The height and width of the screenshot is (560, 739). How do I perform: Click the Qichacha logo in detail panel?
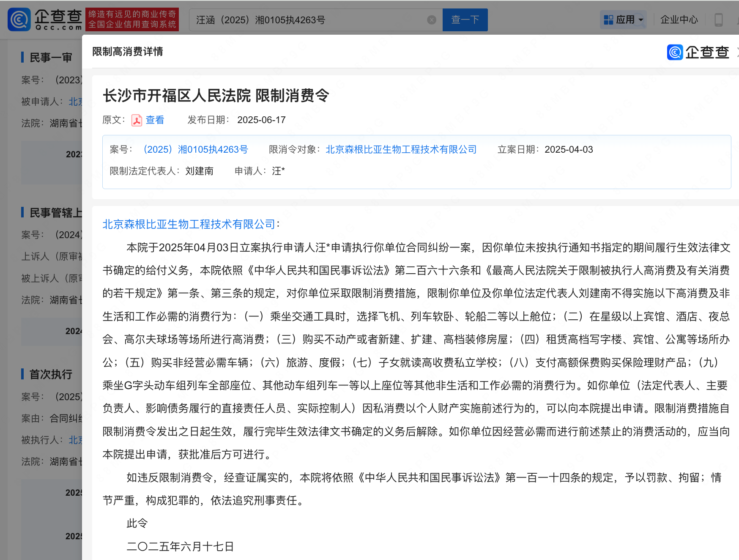coord(698,52)
